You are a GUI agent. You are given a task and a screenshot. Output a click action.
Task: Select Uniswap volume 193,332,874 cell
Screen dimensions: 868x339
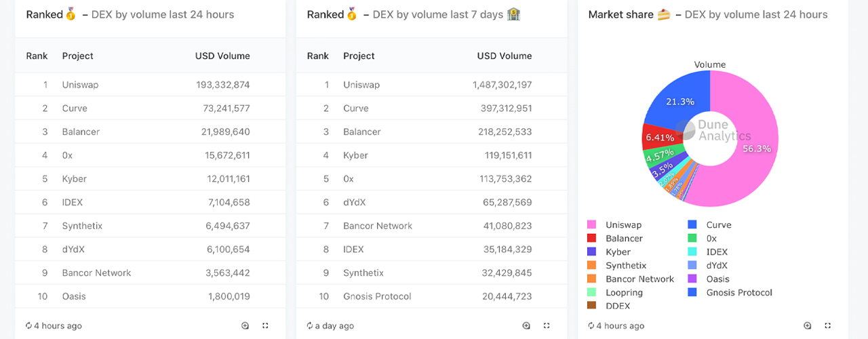pyautogui.click(x=223, y=85)
